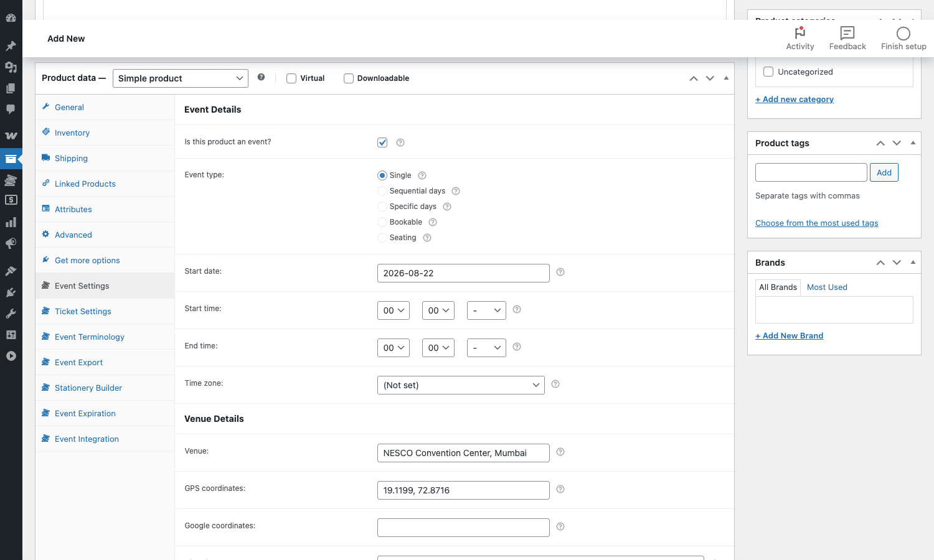Click the Add tag button

(884, 172)
